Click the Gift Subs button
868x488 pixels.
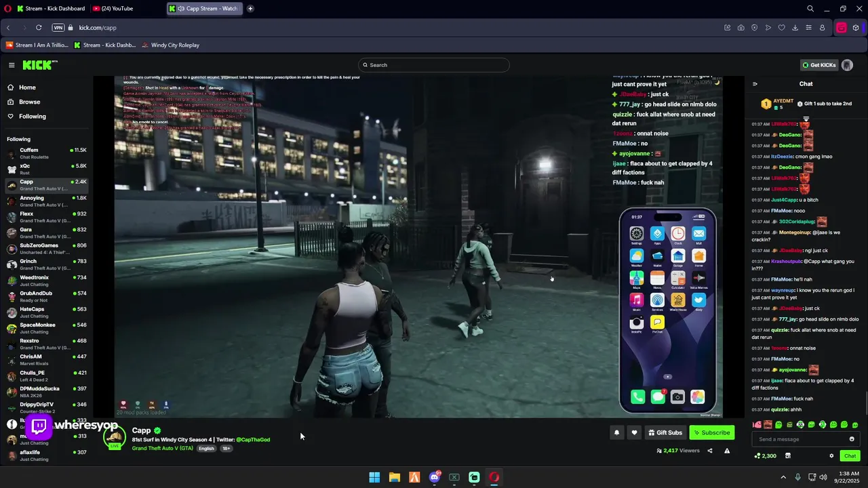pos(665,432)
